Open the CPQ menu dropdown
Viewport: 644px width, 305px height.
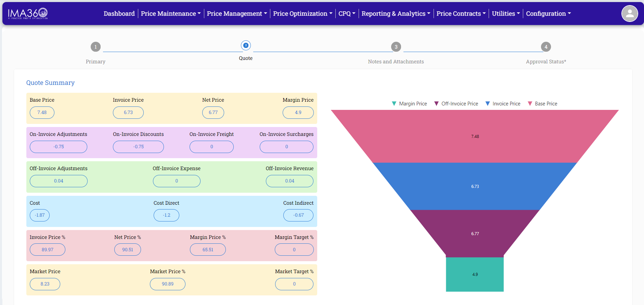(x=347, y=14)
